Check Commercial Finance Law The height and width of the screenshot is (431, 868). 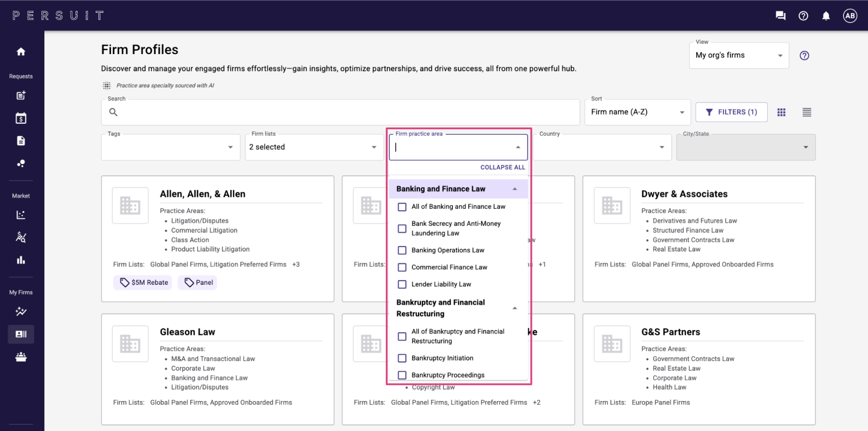pyautogui.click(x=402, y=267)
